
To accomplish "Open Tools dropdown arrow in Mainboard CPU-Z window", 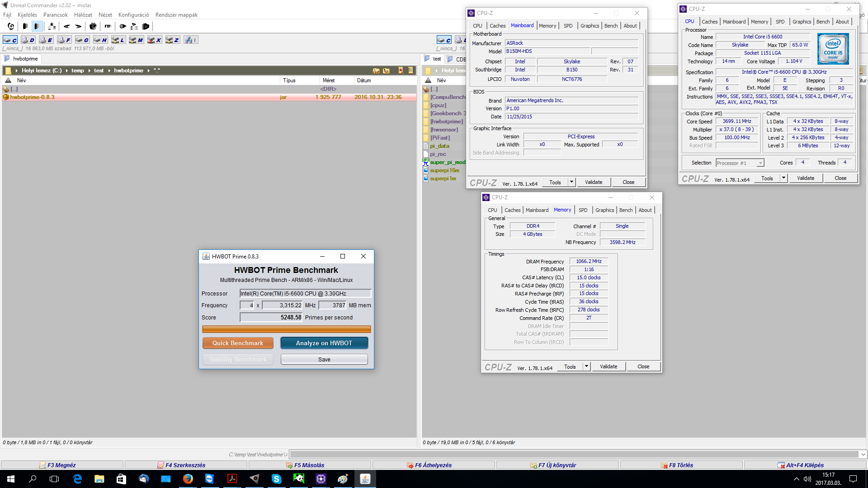I will [x=571, y=182].
